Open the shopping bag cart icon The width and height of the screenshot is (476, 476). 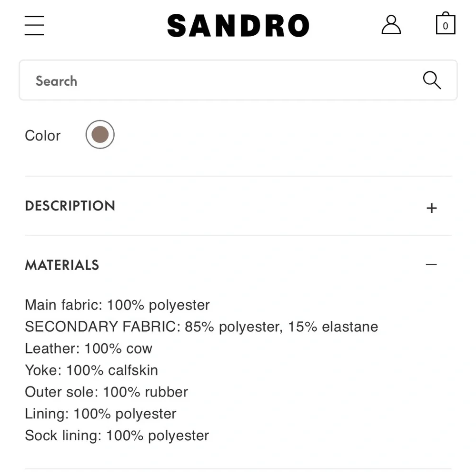446,24
